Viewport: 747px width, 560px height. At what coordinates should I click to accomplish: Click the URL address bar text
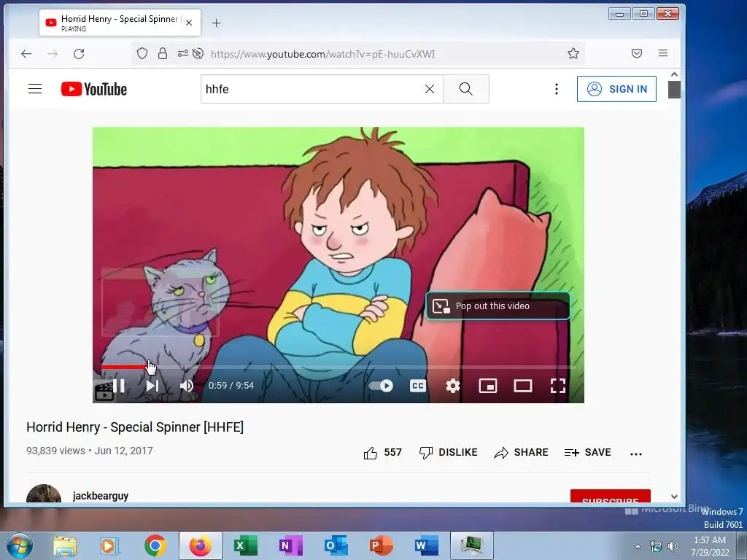coord(323,54)
